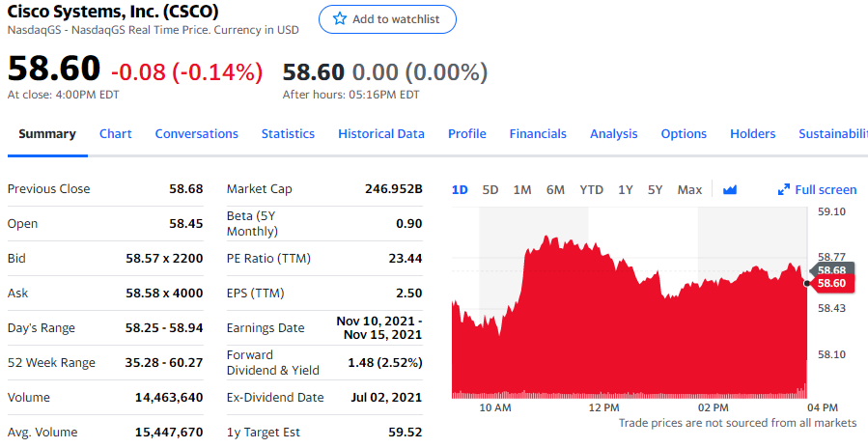Switch chart to 6M range
The image size is (868, 448).
tap(555, 190)
